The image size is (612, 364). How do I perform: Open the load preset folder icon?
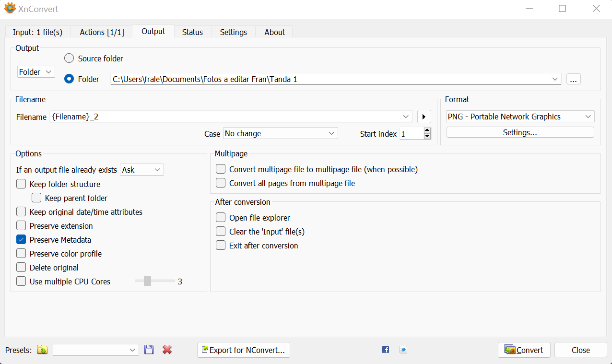42,350
